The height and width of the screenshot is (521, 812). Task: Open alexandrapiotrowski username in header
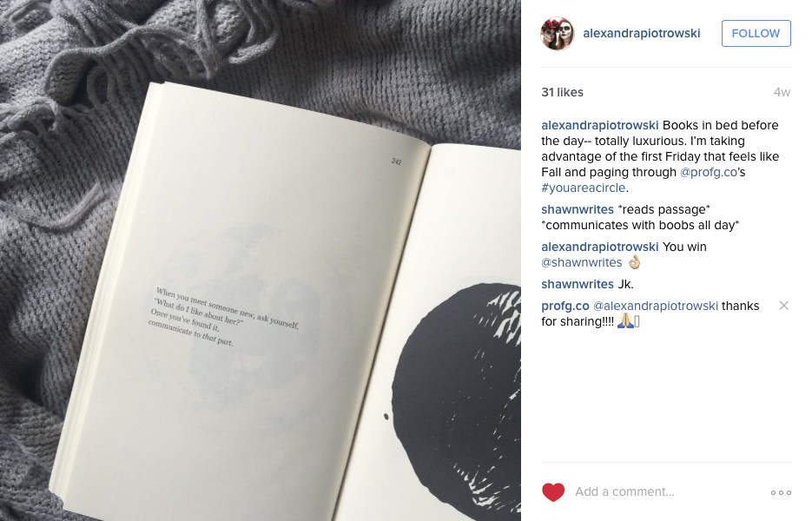tap(642, 33)
